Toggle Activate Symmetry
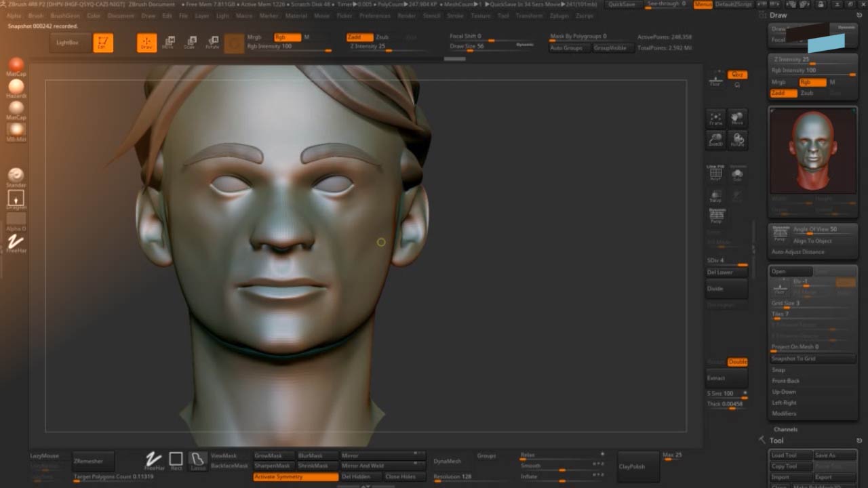Image resolution: width=868 pixels, height=488 pixels. (296, 477)
